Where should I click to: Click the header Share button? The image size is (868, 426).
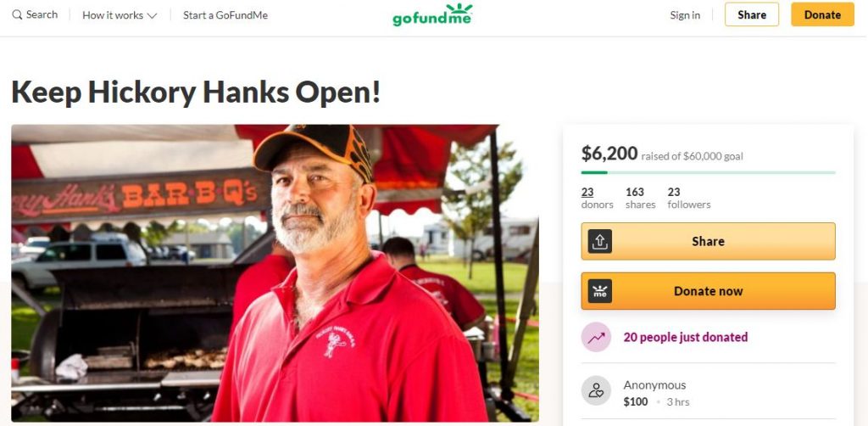[x=752, y=14]
